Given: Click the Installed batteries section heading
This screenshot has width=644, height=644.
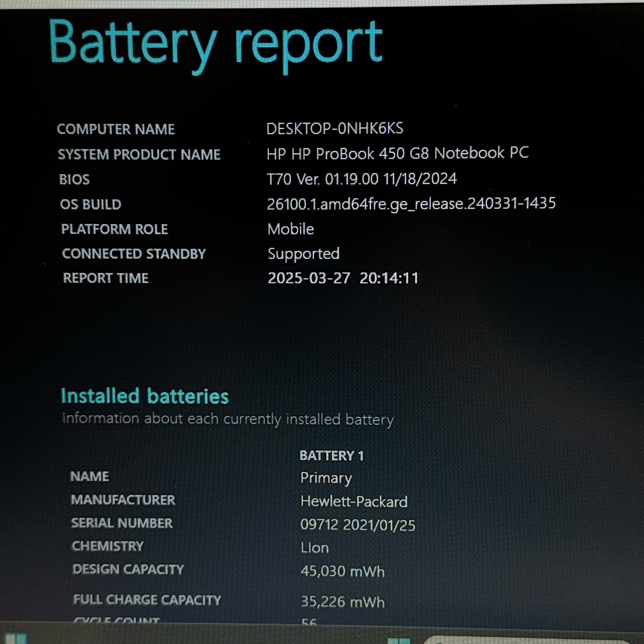Looking at the screenshot, I should (x=145, y=396).
